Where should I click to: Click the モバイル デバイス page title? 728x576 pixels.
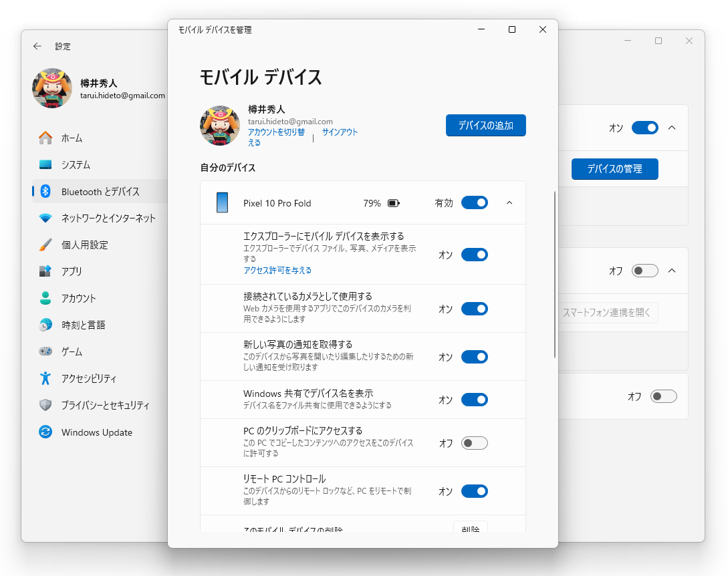point(261,77)
